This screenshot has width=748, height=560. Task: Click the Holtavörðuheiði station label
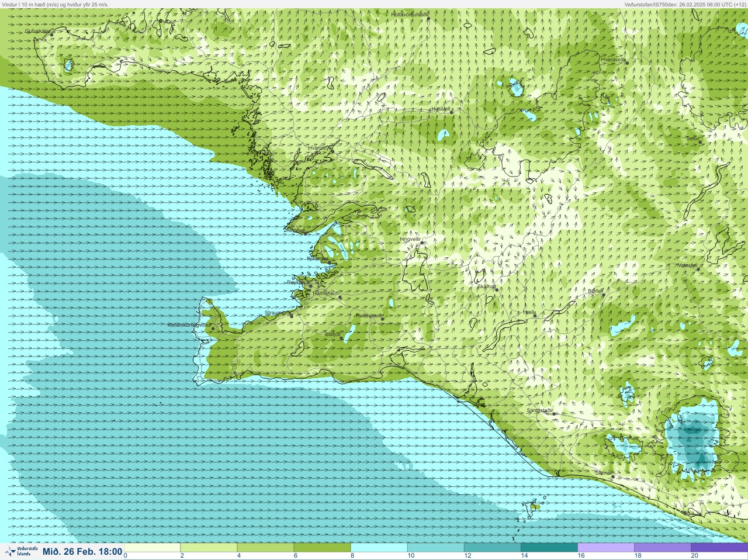(410, 14)
